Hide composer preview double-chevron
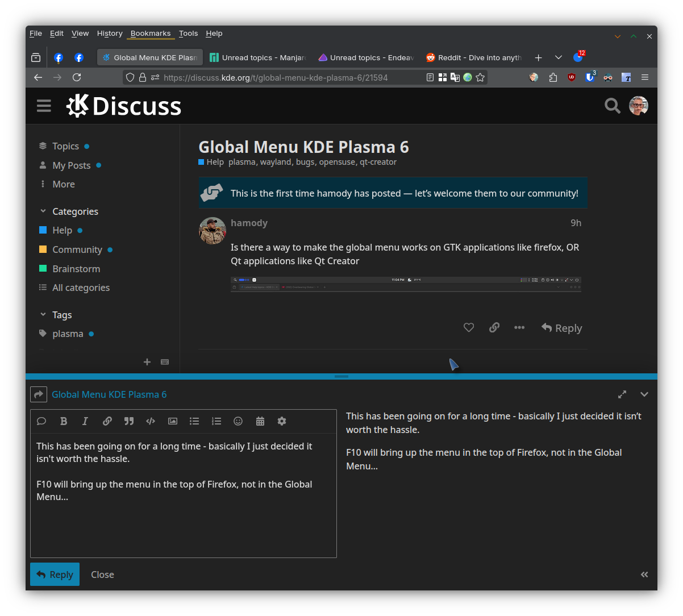This screenshot has width=683, height=616. tap(644, 575)
